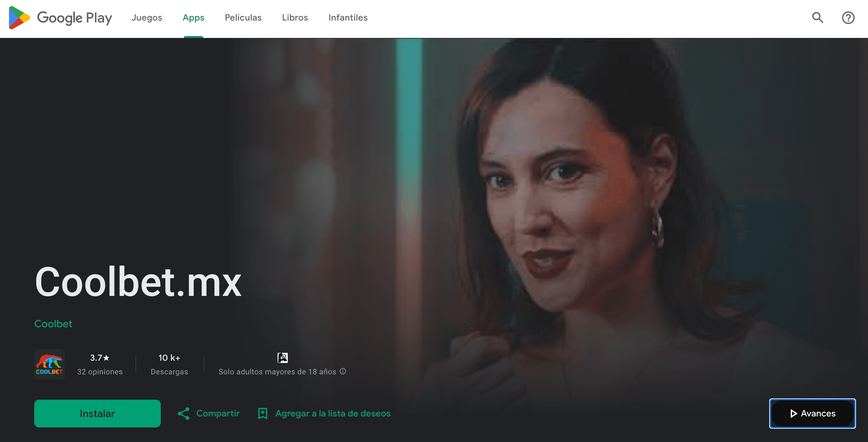
Task: Click the help question mark icon
Action: (x=849, y=17)
